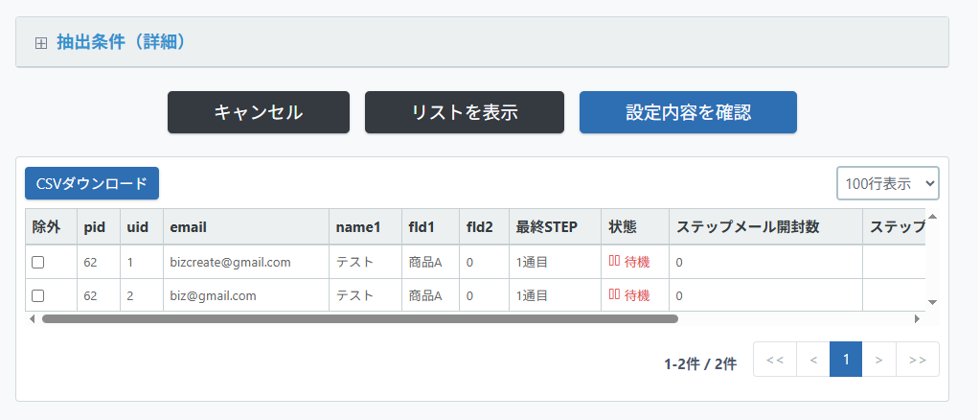This screenshot has width=980, height=420.
Task: Go to next page with > button
Action: [878, 360]
